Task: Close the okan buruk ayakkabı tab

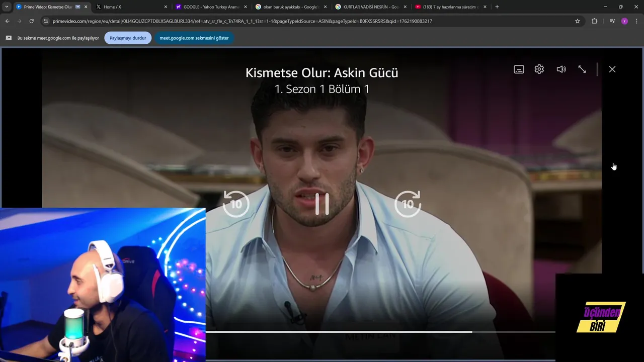Action: coord(325,7)
